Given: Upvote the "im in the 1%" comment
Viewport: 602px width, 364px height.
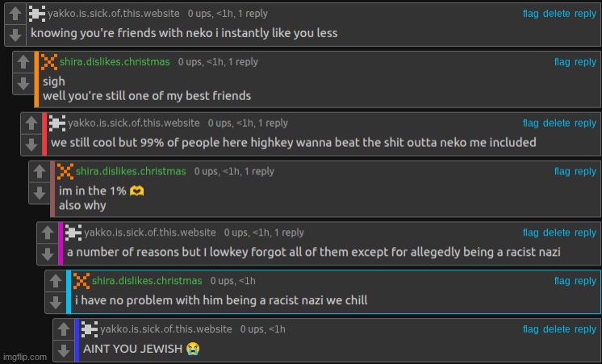Looking at the screenshot, I should pyautogui.click(x=40, y=172).
